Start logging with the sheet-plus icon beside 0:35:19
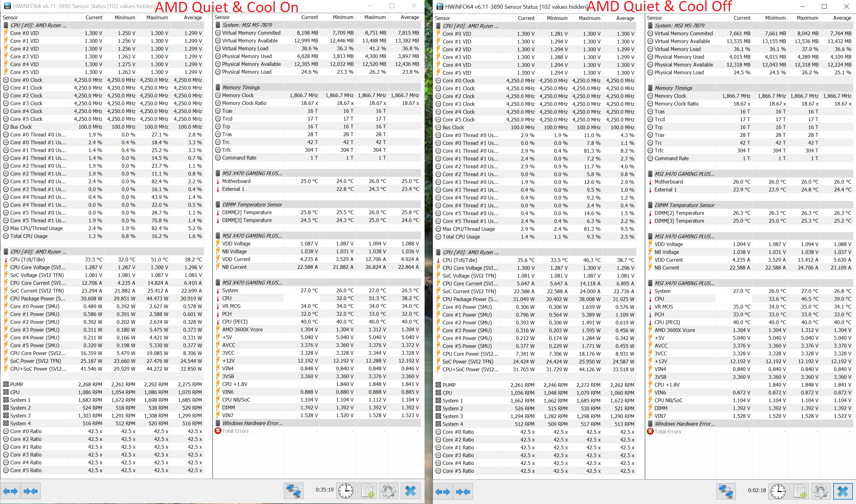 coord(367,491)
